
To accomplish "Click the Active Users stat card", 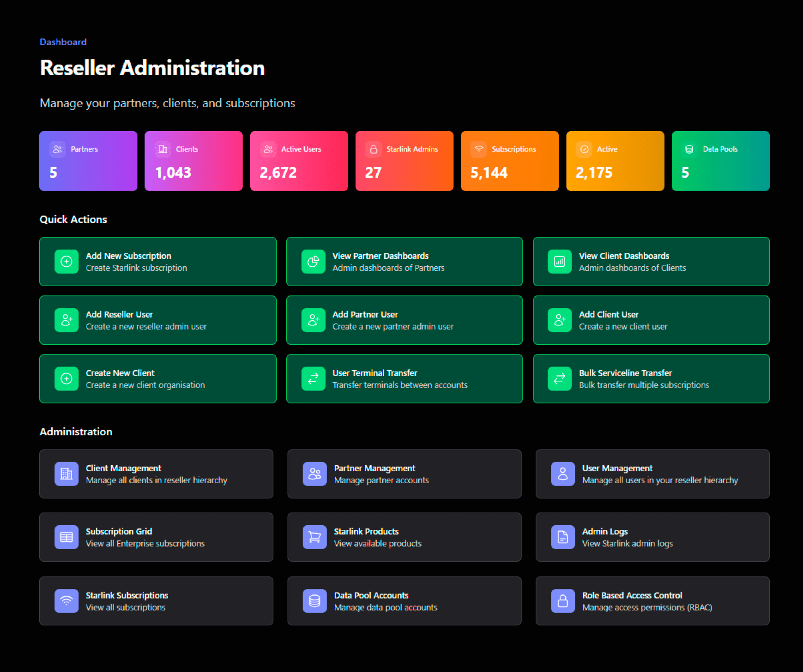I will point(299,161).
